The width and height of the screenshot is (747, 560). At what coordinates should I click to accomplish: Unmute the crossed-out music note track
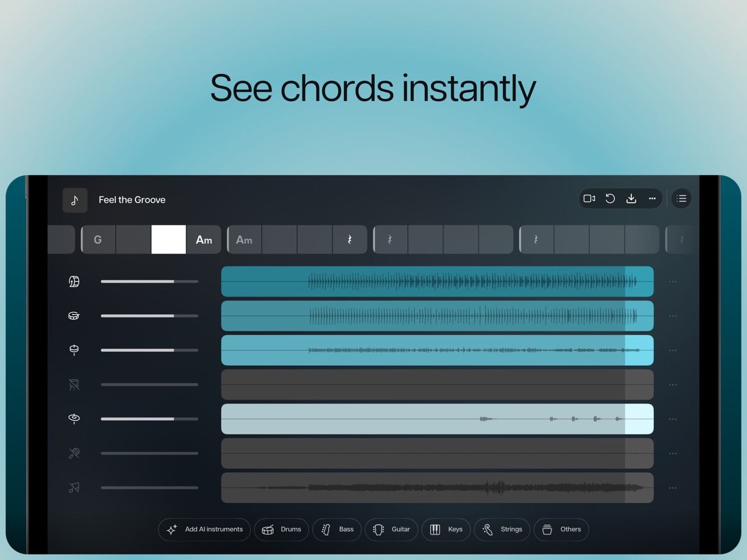[x=74, y=487]
